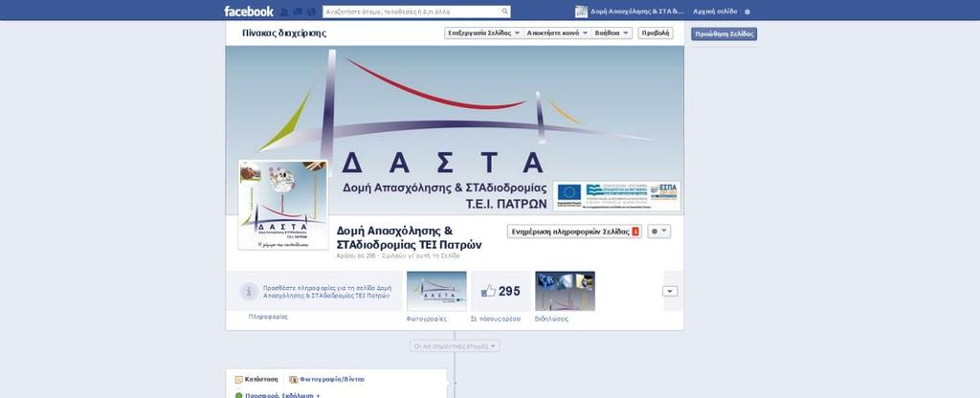Open gear dropdown beside update info button
Image resolution: width=980 pixels, height=398 pixels.
(658, 232)
